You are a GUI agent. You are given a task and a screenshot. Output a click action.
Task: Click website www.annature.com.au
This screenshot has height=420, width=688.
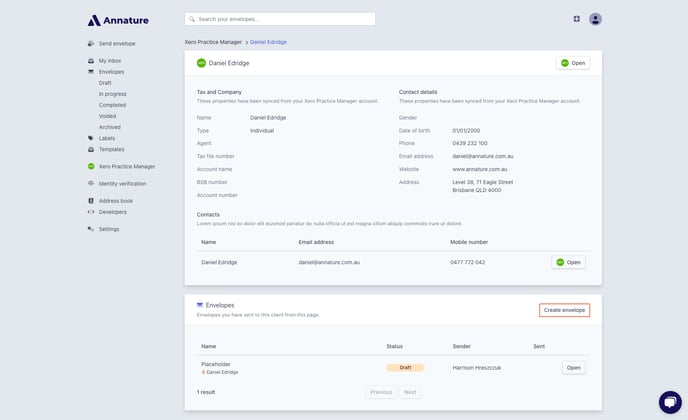[480, 169]
